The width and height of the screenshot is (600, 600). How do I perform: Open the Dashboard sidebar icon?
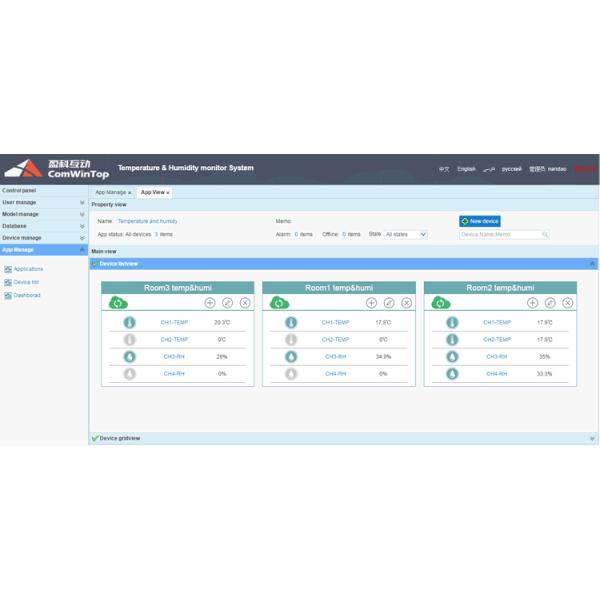click(9, 295)
